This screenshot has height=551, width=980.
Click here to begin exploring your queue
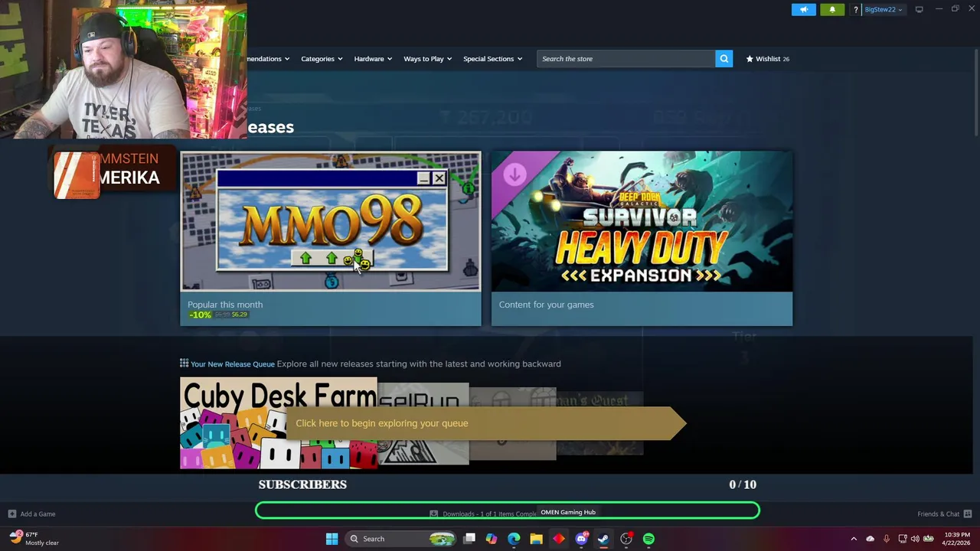[x=486, y=423]
